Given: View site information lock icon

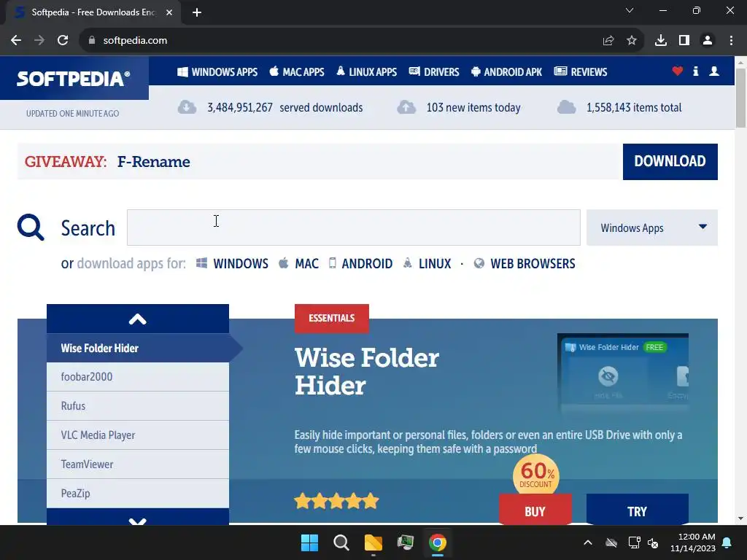Looking at the screenshot, I should [92, 41].
